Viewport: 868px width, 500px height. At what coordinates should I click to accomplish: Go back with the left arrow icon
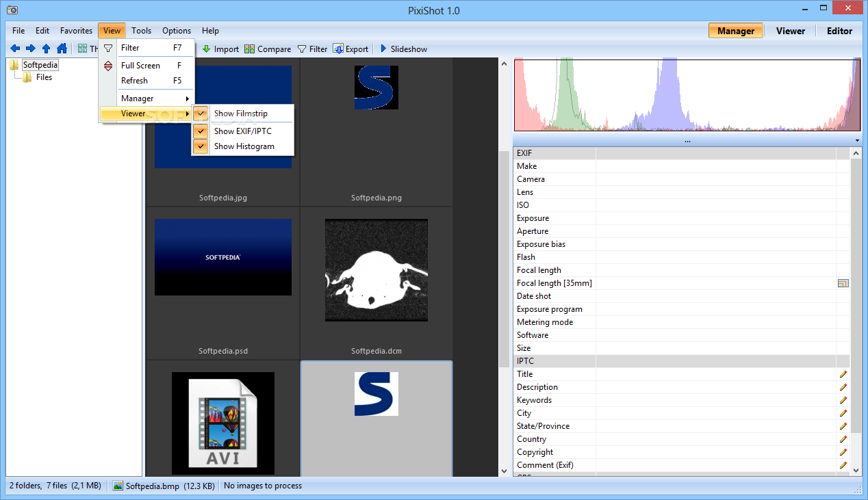15,49
